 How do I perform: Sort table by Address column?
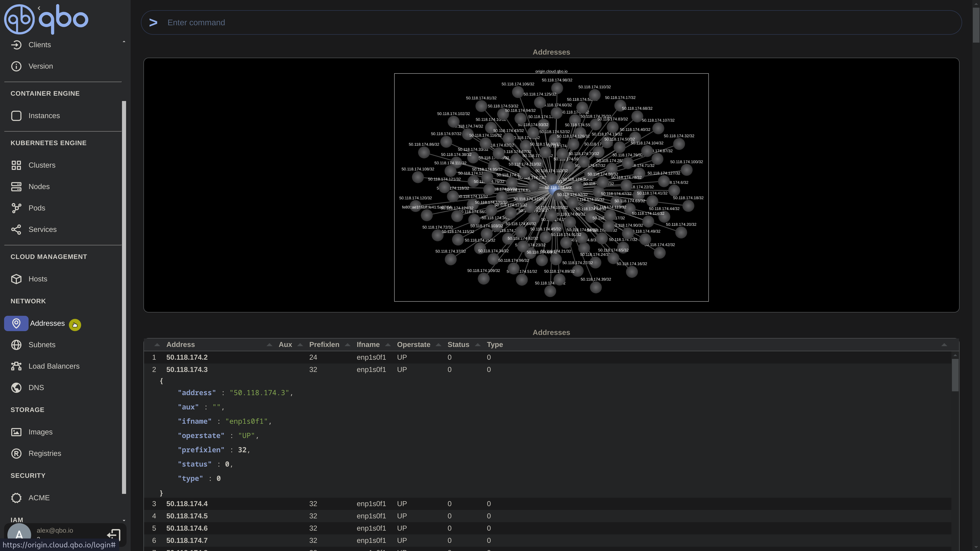[180, 345]
